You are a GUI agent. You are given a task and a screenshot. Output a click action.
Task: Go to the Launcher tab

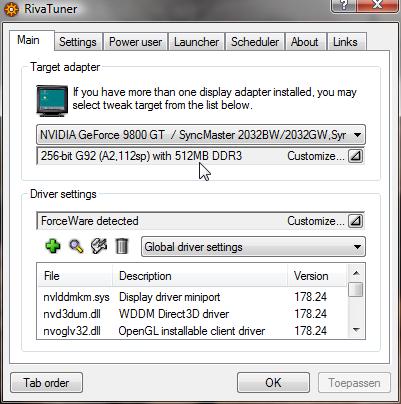coord(197,42)
